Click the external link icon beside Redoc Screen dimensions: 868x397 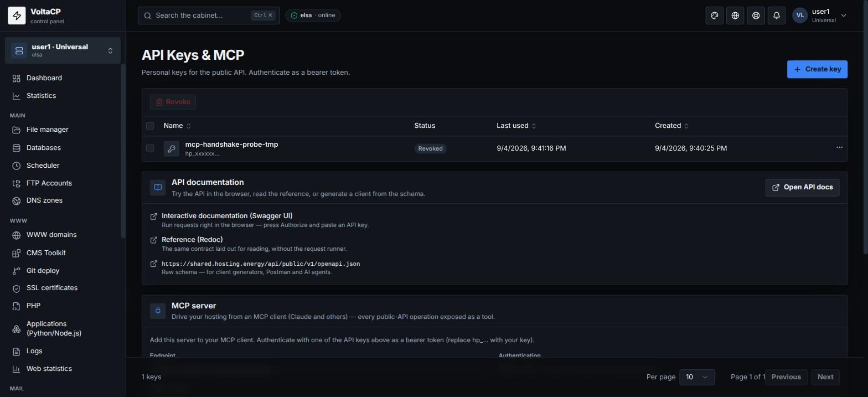click(154, 240)
